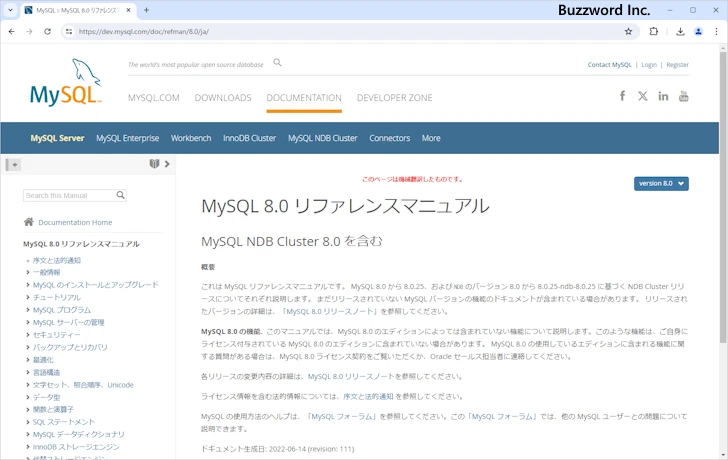Expand チュートリアル tree chevron
This screenshot has width=728, height=460.
click(28, 297)
